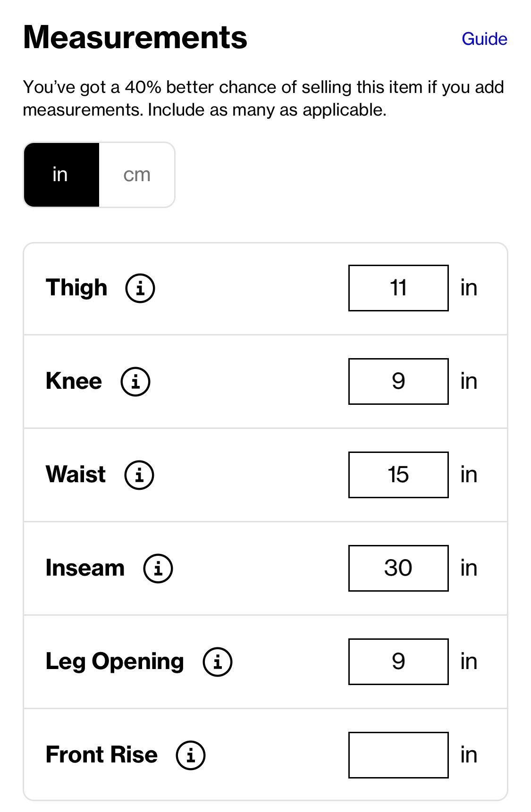This screenshot has height=812, width=531.
Task: Select the Inseam field containing 30
Action: click(398, 568)
